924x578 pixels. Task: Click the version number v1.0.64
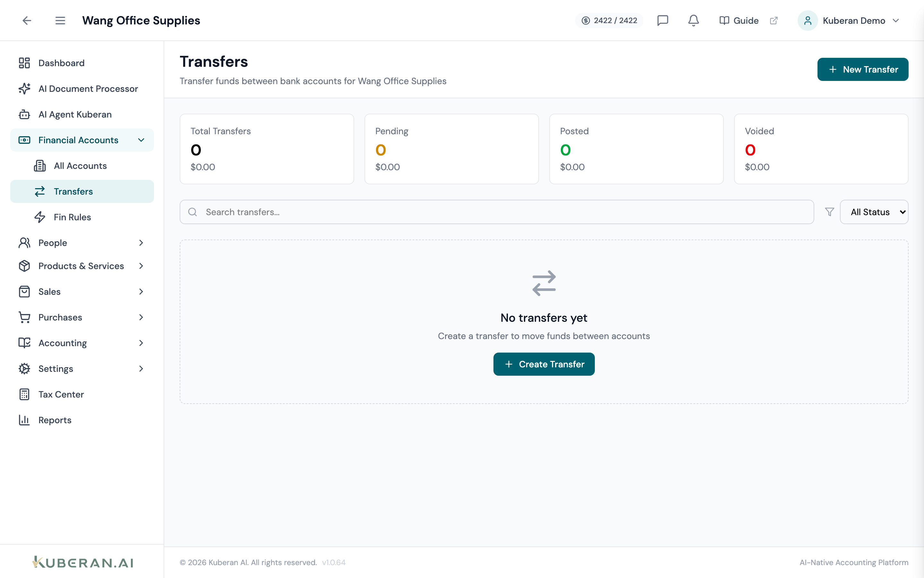point(334,562)
